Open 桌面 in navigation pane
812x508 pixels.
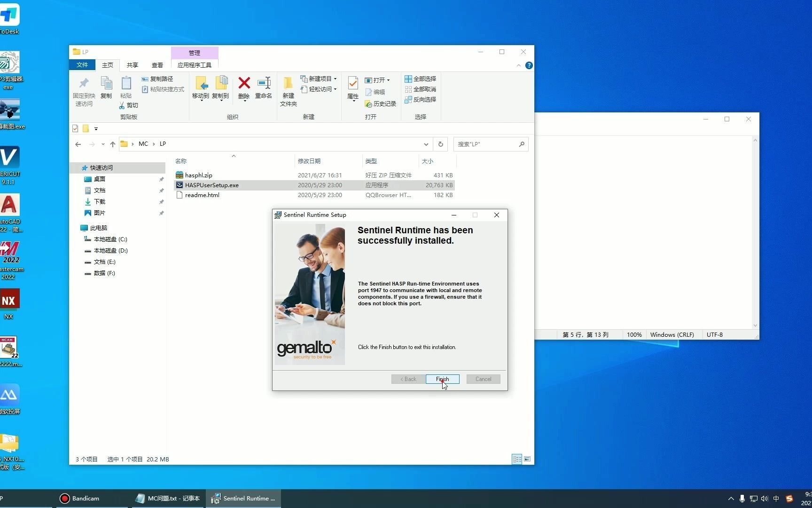pyautogui.click(x=99, y=179)
